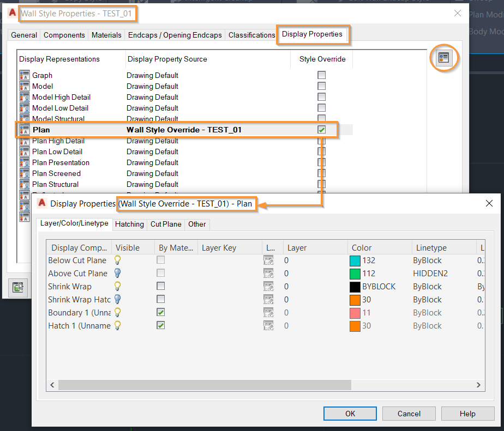Click the circled Edit Display Properties icon
This screenshot has height=431, width=504.
pos(444,58)
